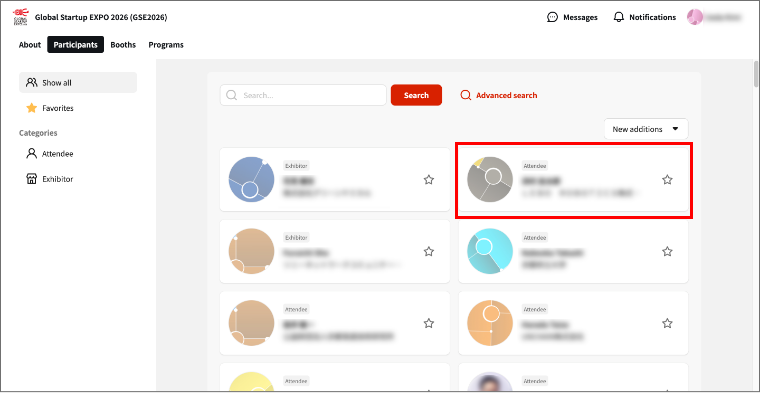Open Advanced search
Viewport: 760px width, 393px height.
click(x=499, y=95)
